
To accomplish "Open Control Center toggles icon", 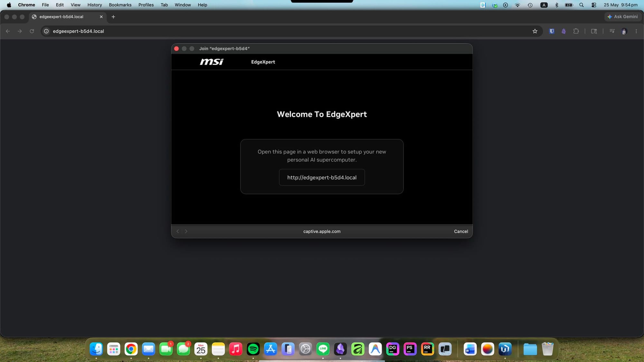I will [594, 5].
